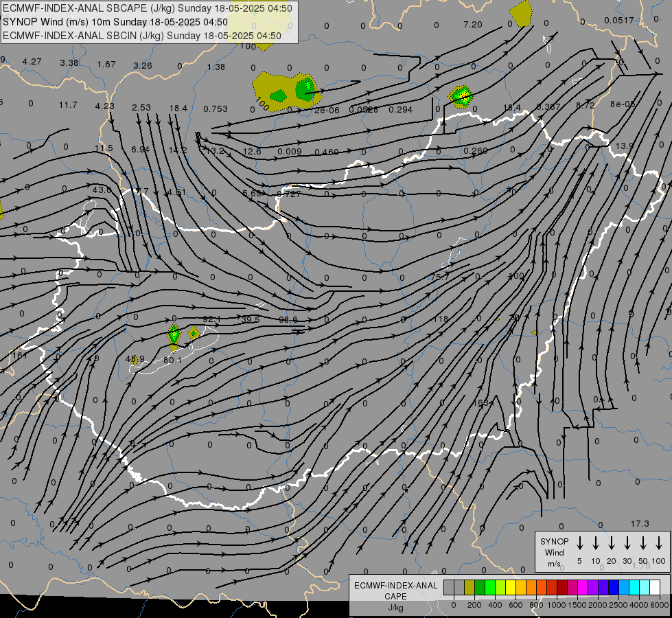Click the map value 92.1
This screenshot has width=672, height=618.
(211, 319)
